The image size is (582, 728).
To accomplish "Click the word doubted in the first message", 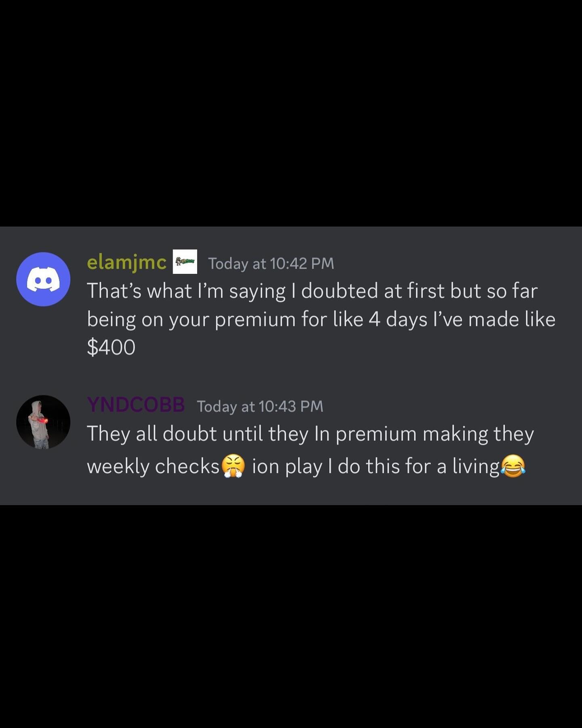I will click(x=339, y=291).
